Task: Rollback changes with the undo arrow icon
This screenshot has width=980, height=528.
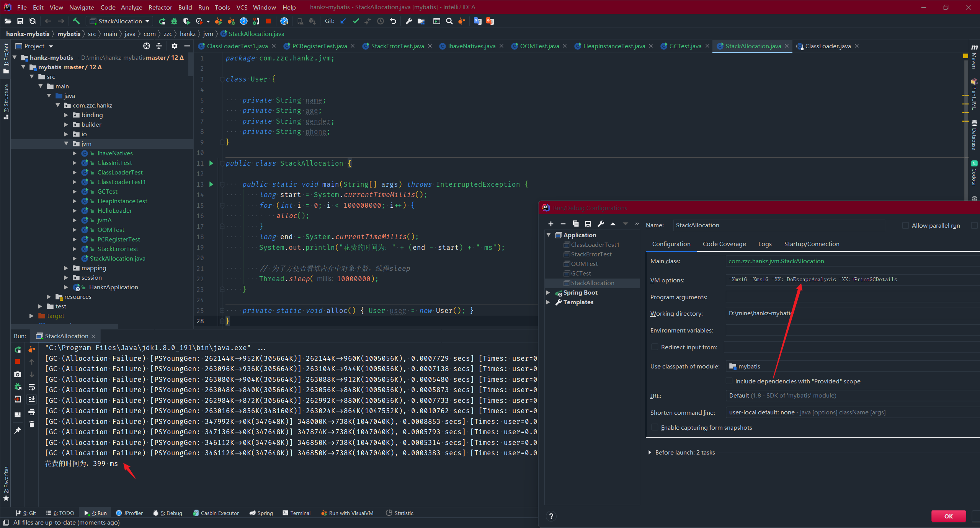Action: (x=393, y=21)
